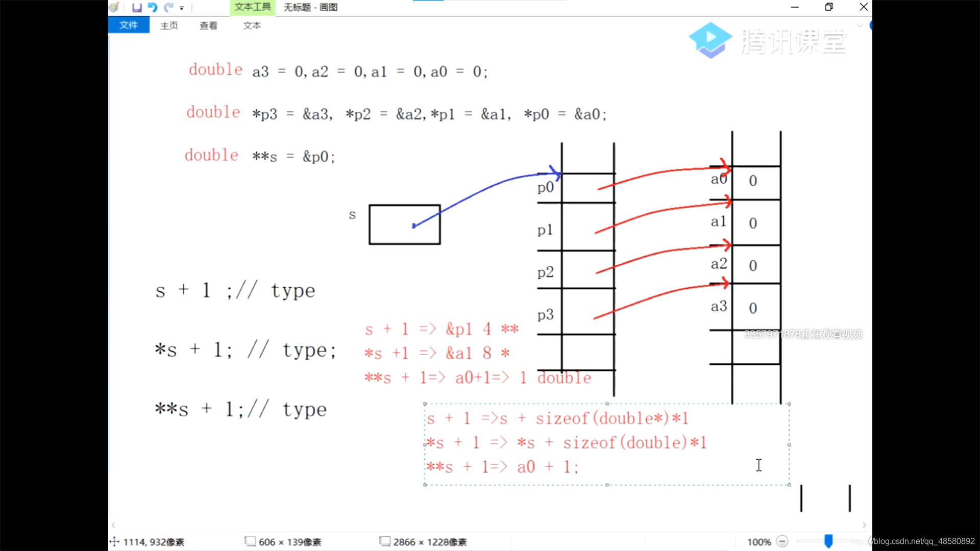The image size is (980, 551).
Task: Click the Redo icon in toolbar
Action: [169, 7]
